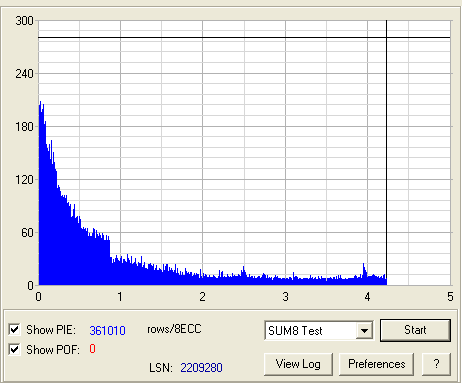This screenshot has height=384, width=462.
Task: Click the Show PIE label text
Action: tap(51, 330)
